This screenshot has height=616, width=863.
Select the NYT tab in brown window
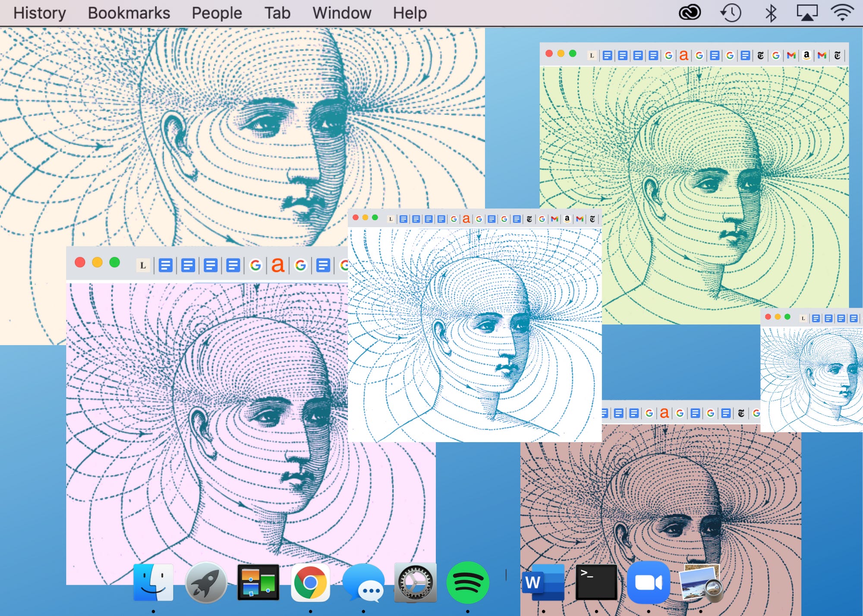point(741,413)
